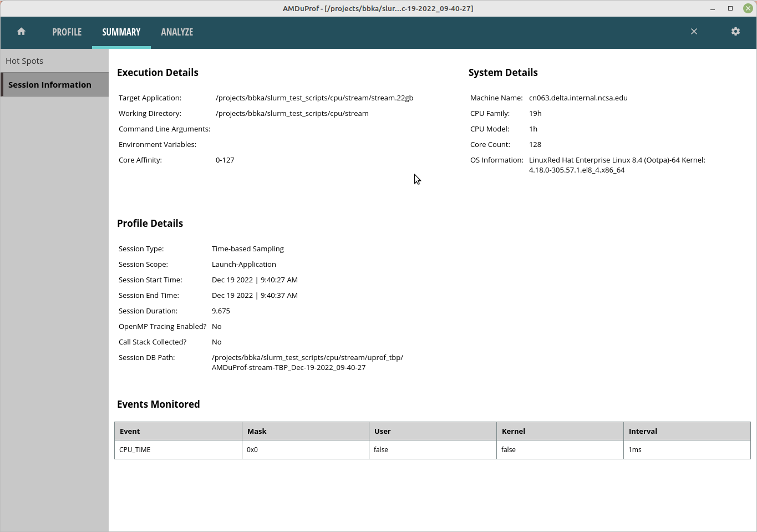Close the current session with the X icon
Viewport: 757px width, 532px height.
tap(694, 32)
